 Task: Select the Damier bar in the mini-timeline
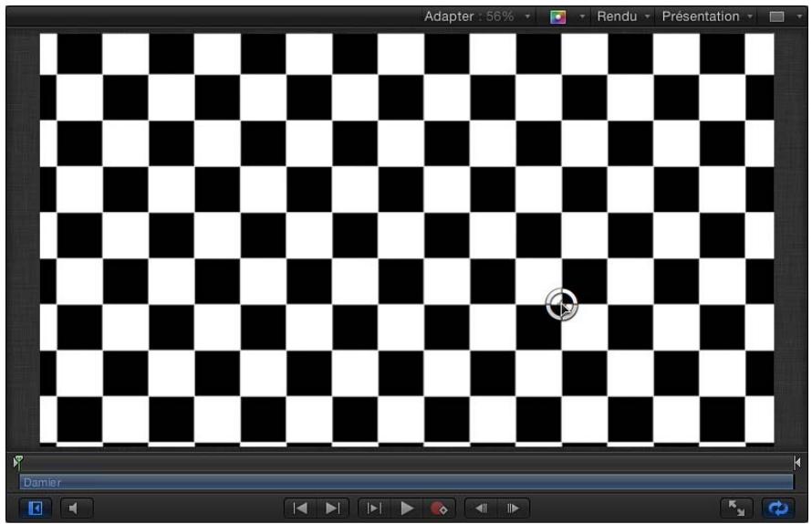(406, 483)
